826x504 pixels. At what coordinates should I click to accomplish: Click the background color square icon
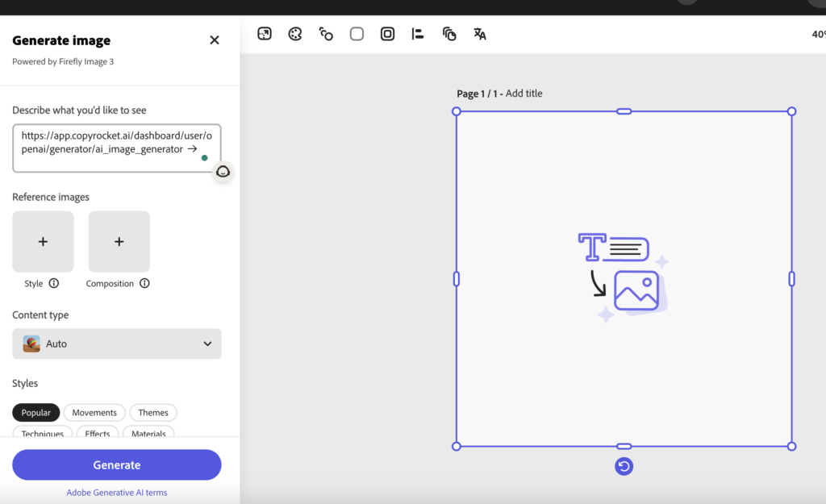pyautogui.click(x=357, y=34)
